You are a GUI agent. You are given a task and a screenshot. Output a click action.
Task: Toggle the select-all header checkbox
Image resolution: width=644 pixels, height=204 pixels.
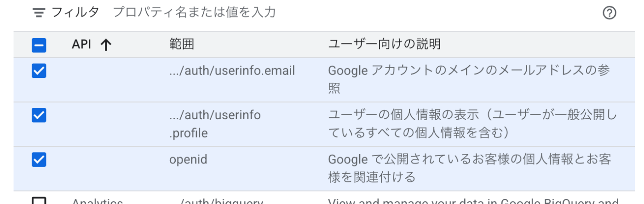tap(39, 45)
